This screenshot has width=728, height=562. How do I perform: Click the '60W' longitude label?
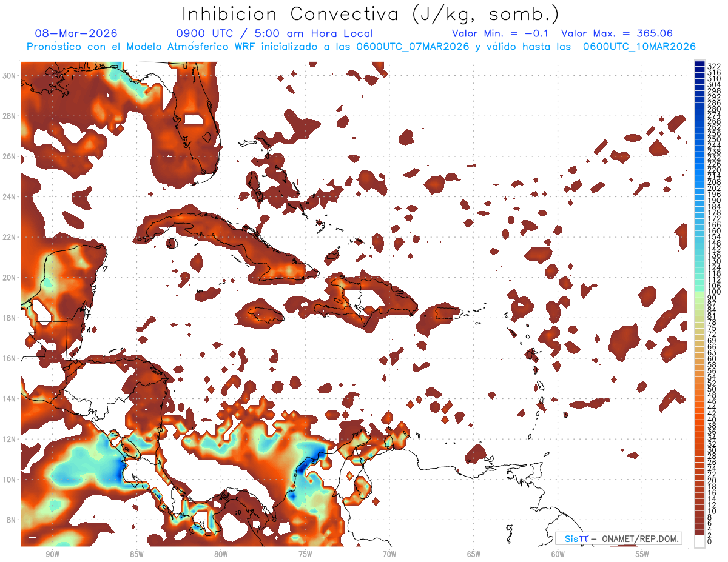coord(558,554)
